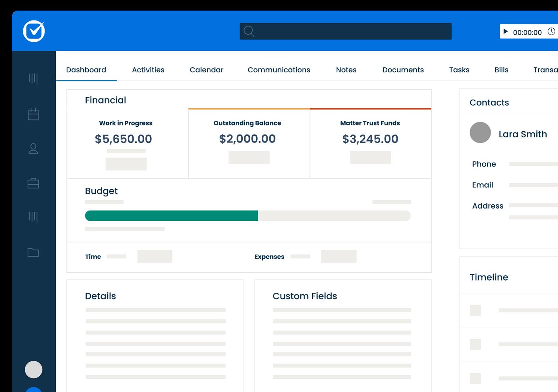The width and height of the screenshot is (558, 392).
Task: Open the calendar icon in sidebar
Action: (x=33, y=114)
